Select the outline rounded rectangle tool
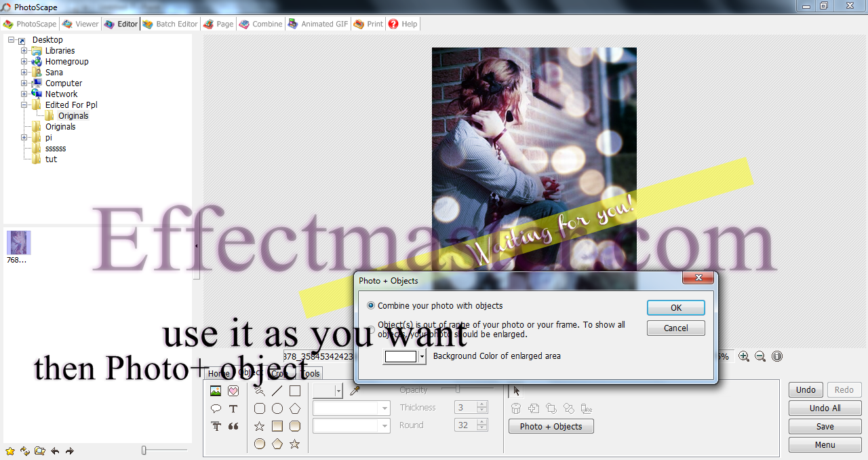The image size is (868, 460). click(x=260, y=408)
